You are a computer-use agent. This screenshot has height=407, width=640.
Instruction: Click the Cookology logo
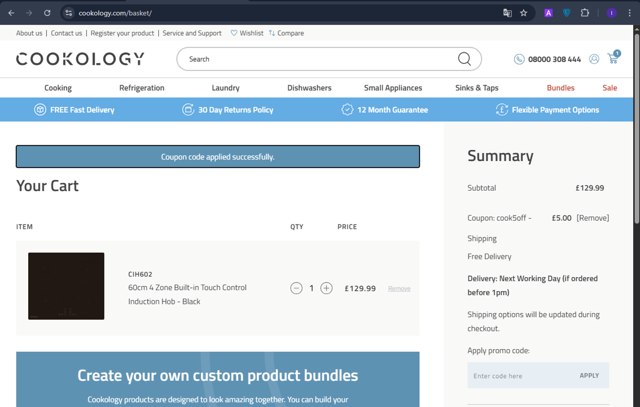click(80, 59)
